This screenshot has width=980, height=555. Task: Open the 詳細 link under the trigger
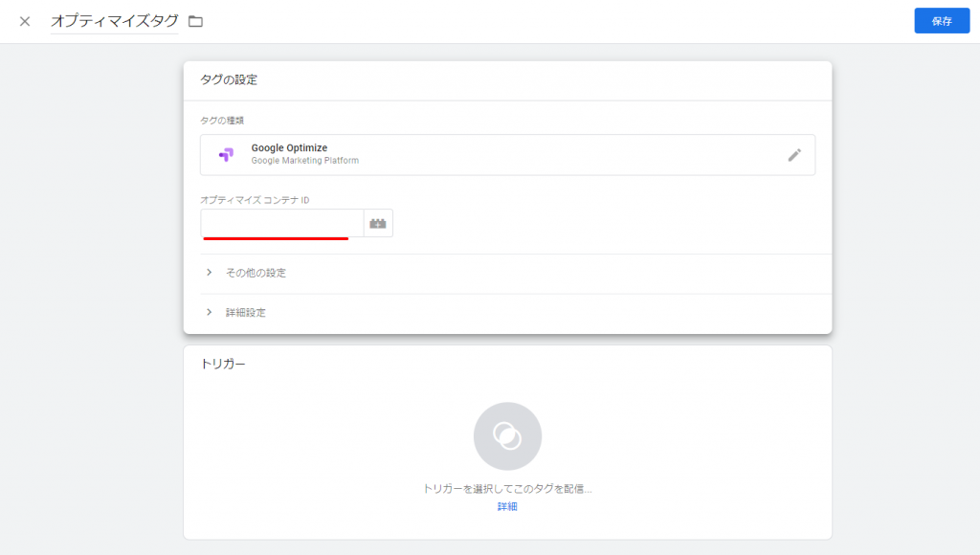[x=507, y=506]
